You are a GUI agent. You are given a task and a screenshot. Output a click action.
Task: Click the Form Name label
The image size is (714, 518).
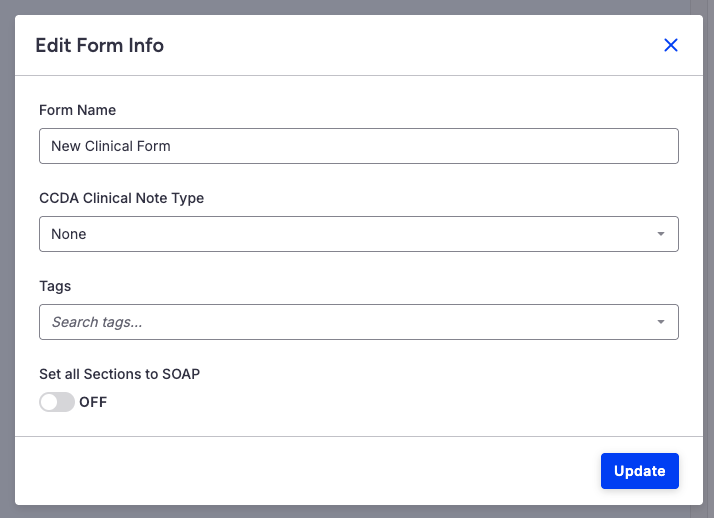77,110
